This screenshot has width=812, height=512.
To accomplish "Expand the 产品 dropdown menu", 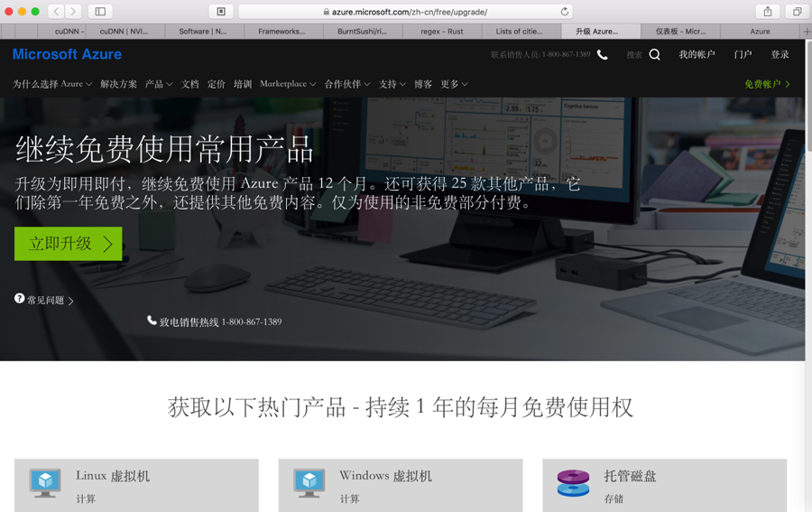I will tap(159, 84).
